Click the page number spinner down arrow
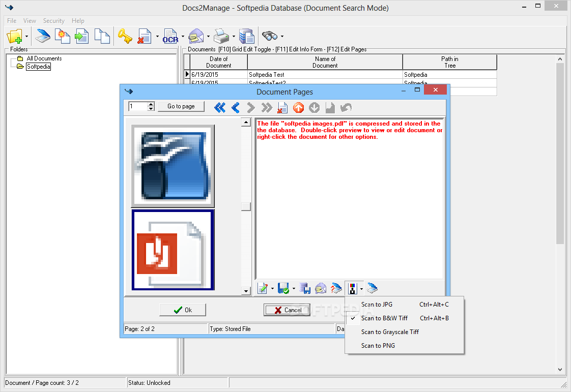The image size is (571, 392). click(x=151, y=108)
